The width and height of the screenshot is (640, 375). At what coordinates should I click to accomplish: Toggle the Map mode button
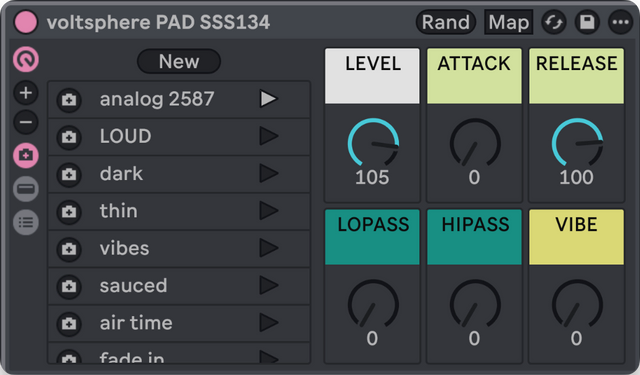(x=509, y=22)
